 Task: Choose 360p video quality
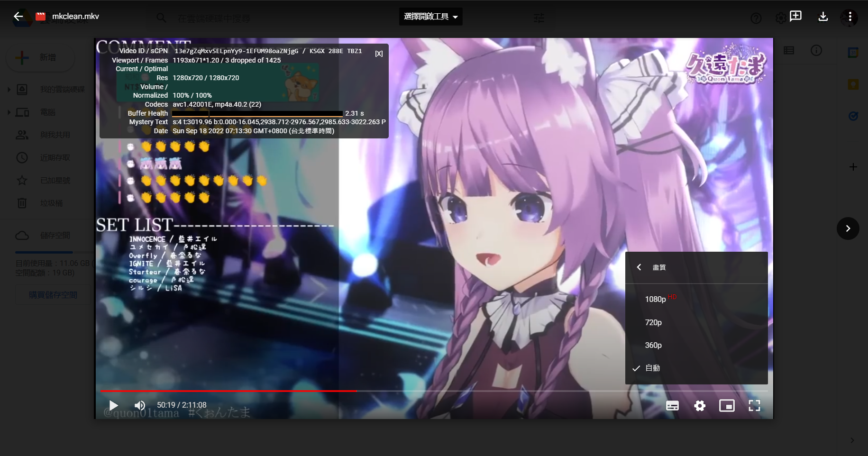(x=653, y=345)
